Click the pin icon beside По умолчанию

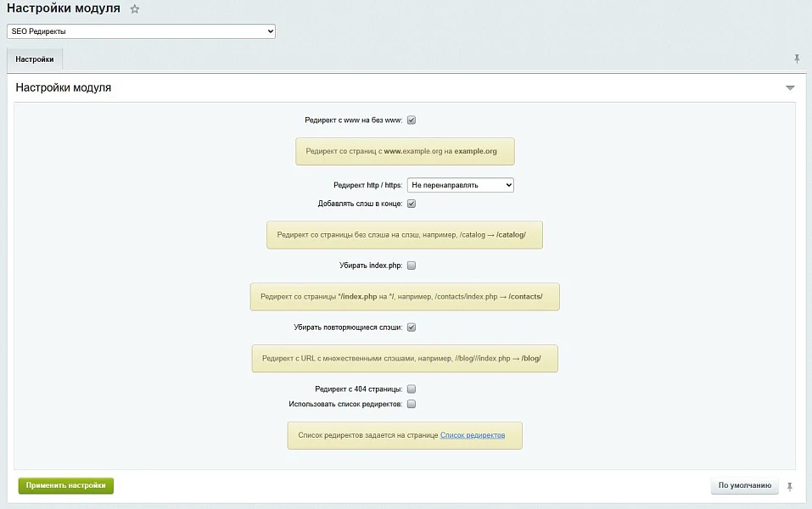(x=790, y=487)
